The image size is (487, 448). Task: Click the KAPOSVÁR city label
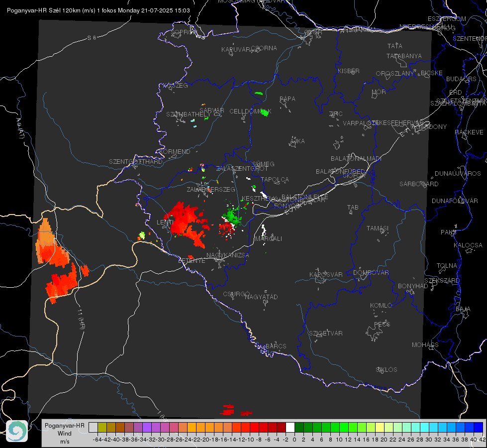coord(326,274)
